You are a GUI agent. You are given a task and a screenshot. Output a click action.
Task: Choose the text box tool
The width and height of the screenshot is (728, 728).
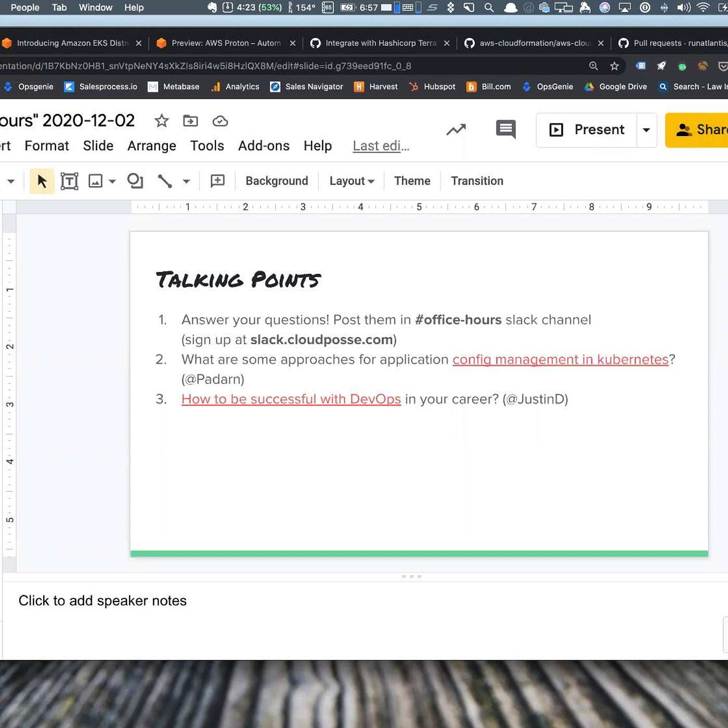(69, 181)
